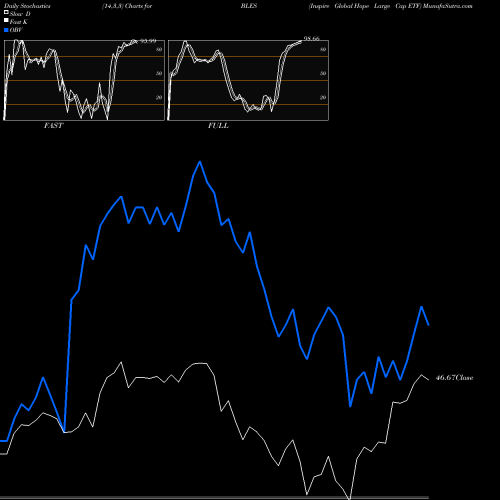Click the 50 level label in FAST chart
The width and height of the screenshot is (500, 500).
point(159,73)
